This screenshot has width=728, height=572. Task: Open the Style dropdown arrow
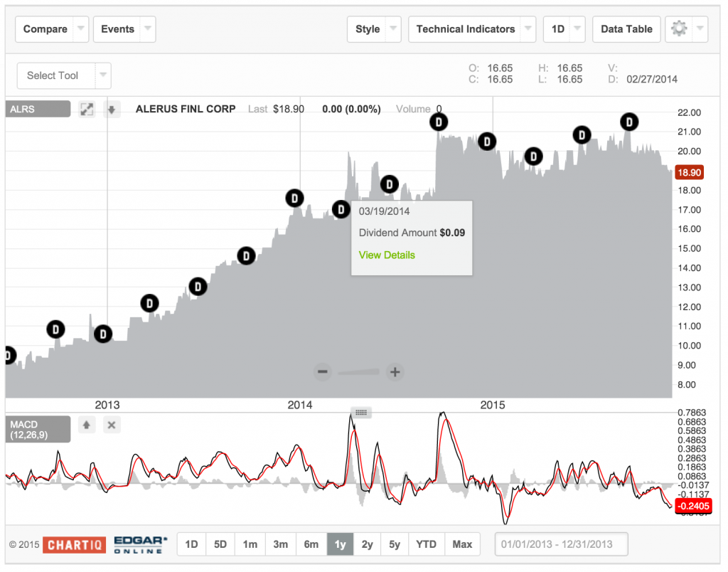[394, 29]
